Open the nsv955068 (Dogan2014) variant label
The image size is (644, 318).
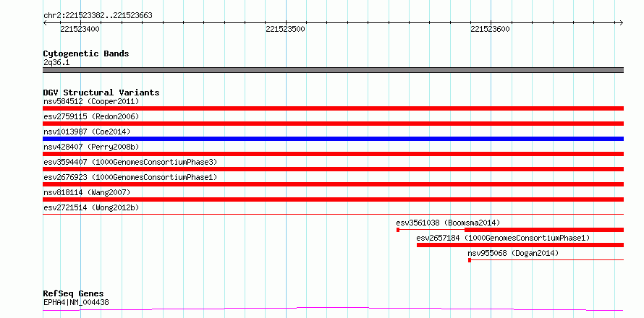[x=514, y=253]
